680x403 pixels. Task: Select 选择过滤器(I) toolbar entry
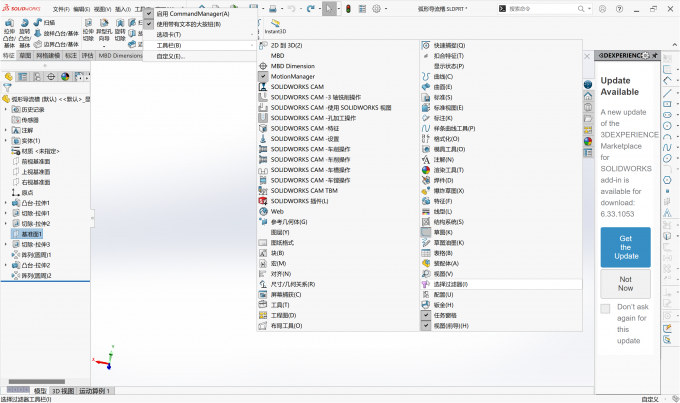[501, 284]
